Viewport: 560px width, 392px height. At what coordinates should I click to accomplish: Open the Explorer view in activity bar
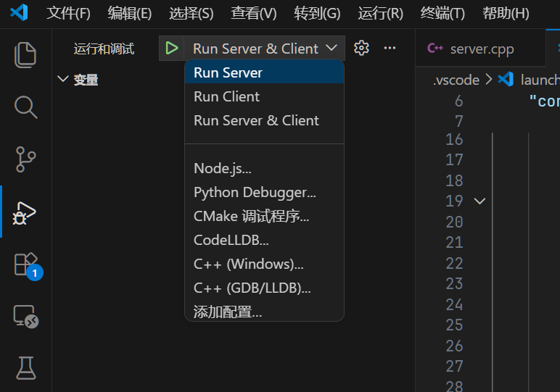point(25,55)
